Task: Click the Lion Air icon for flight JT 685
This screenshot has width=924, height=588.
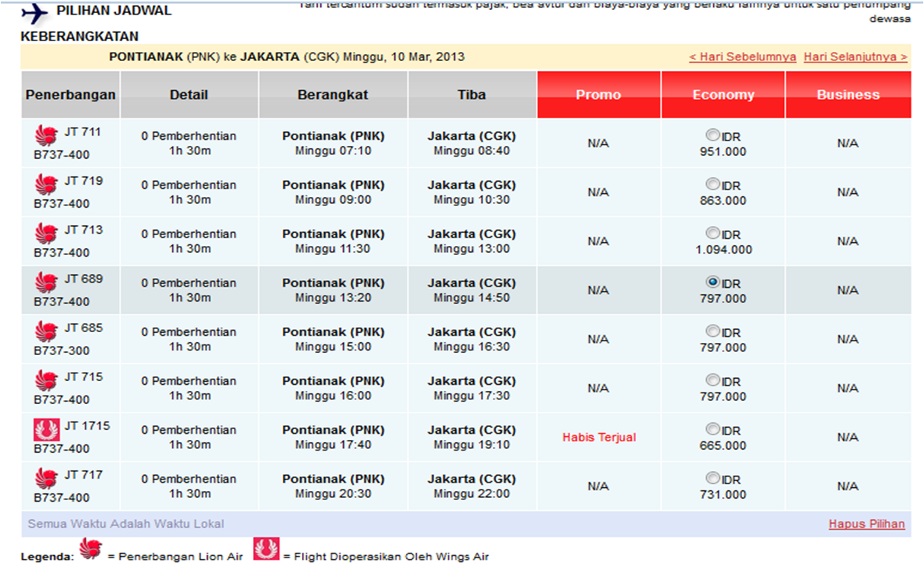Action: click(x=46, y=333)
